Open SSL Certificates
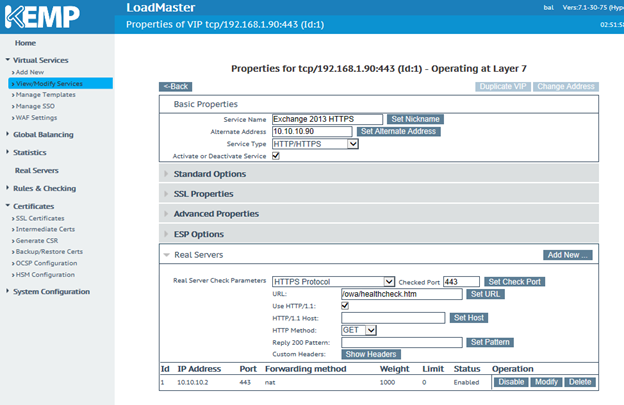This screenshot has height=405, width=624. click(x=40, y=218)
